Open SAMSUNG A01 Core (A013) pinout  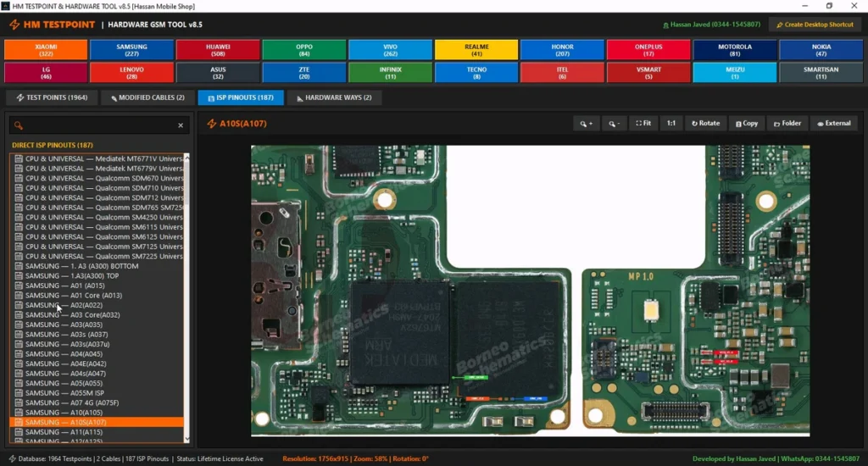pyautogui.click(x=97, y=296)
